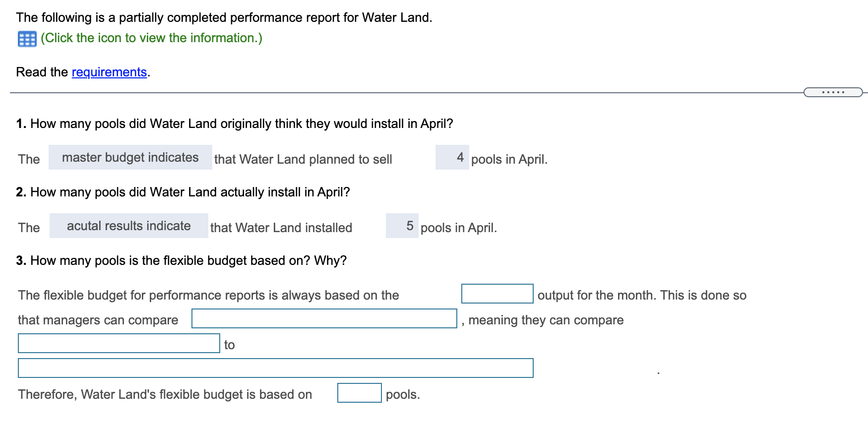Click the answer field containing 5
The height and width of the screenshot is (431, 868).
point(402,226)
